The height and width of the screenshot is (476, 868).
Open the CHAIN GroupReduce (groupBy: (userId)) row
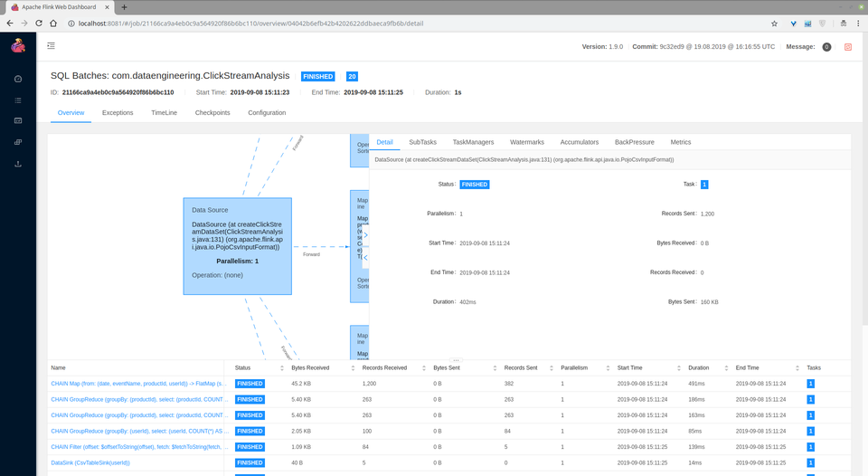pos(139,431)
